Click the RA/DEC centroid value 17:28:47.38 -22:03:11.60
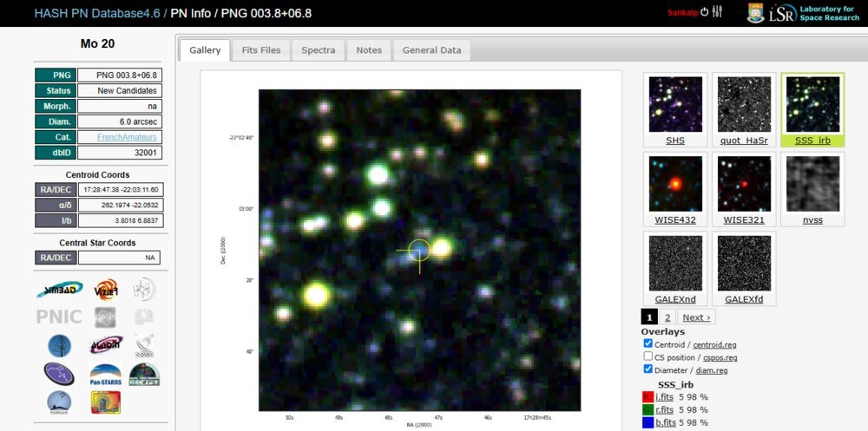 pyautogui.click(x=121, y=189)
